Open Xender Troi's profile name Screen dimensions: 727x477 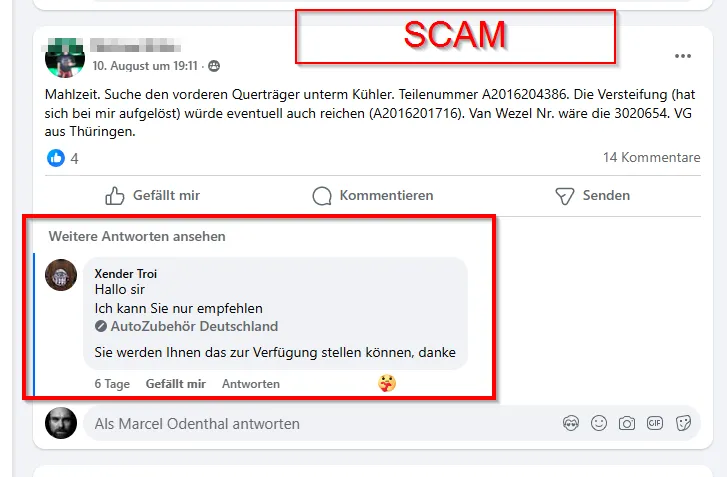(126, 273)
